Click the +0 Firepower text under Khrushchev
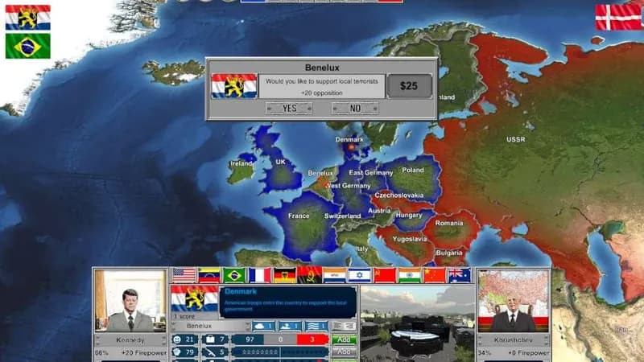The width and height of the screenshot is (644, 362). (527, 352)
